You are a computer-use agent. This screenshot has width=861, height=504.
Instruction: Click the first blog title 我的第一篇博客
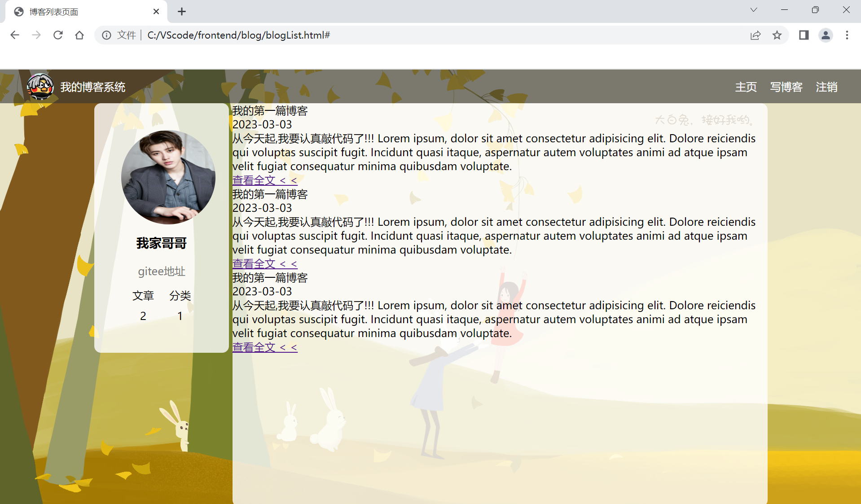point(270,111)
